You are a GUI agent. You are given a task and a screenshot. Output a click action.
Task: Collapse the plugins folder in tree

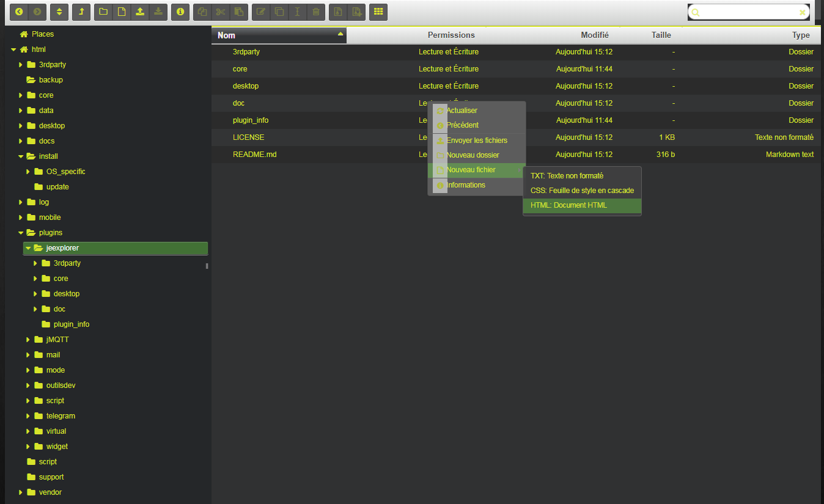(21, 233)
